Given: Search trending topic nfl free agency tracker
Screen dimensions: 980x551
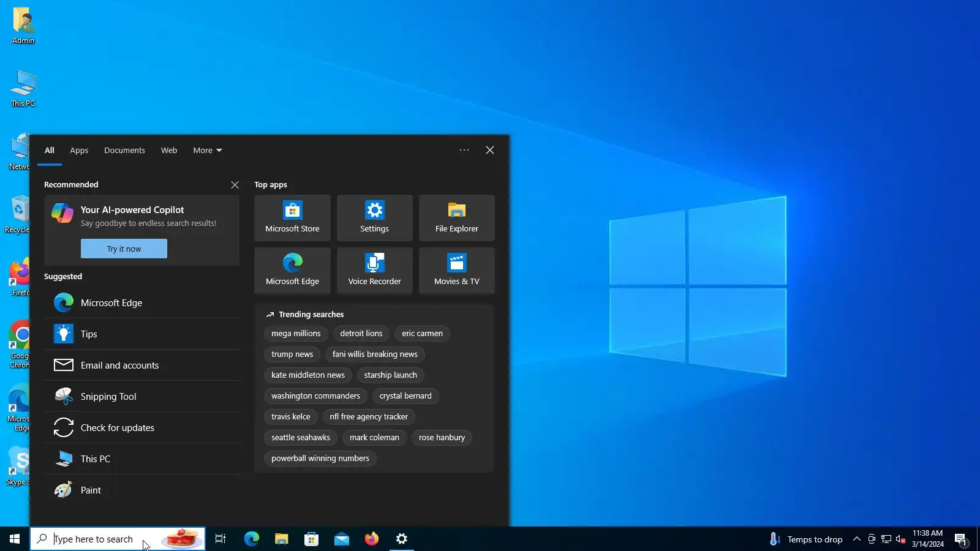Looking at the screenshot, I should pos(369,417).
